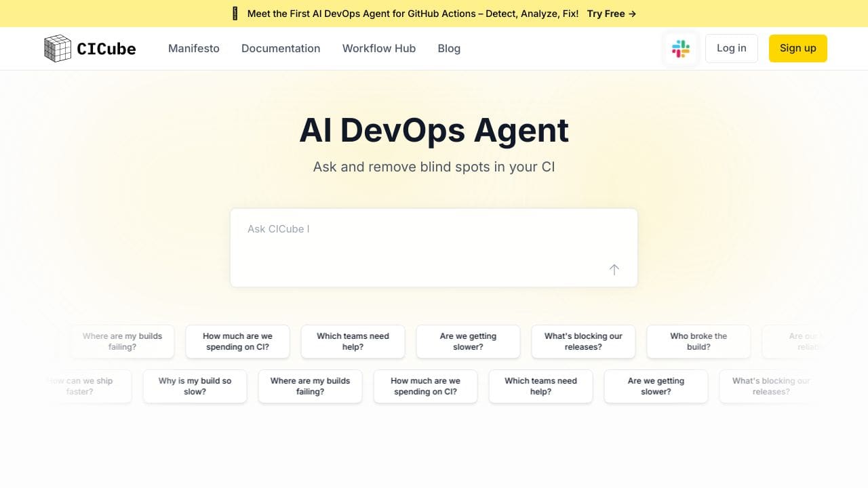The width and height of the screenshot is (868, 488).
Task: Click the banner icon before 'Meet the First'
Action: (x=235, y=14)
